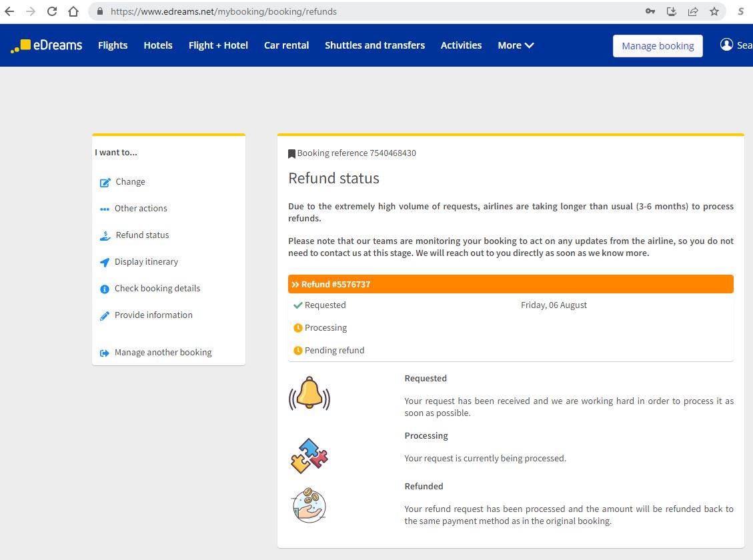The height and width of the screenshot is (560, 753).
Task: Click the eDreams logo
Action: (46, 45)
